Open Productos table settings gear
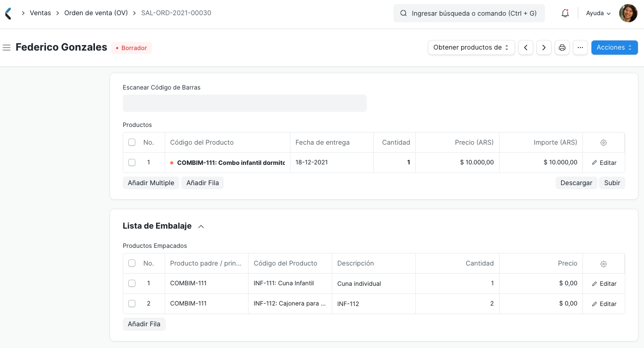 click(604, 143)
